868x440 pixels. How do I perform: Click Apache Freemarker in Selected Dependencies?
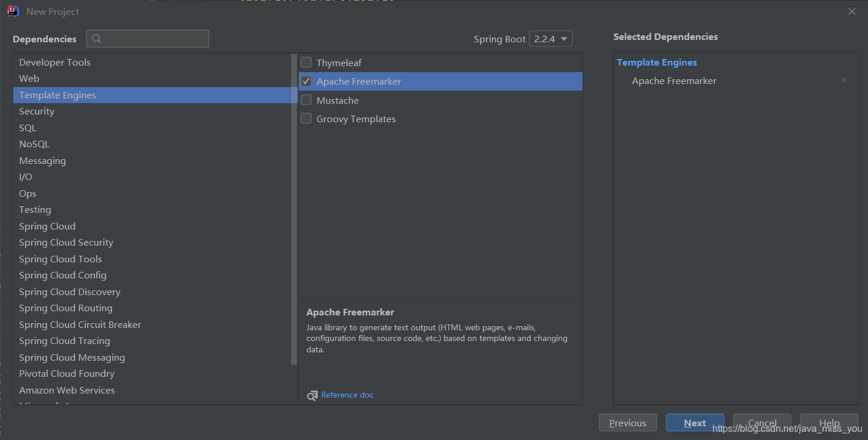click(674, 80)
